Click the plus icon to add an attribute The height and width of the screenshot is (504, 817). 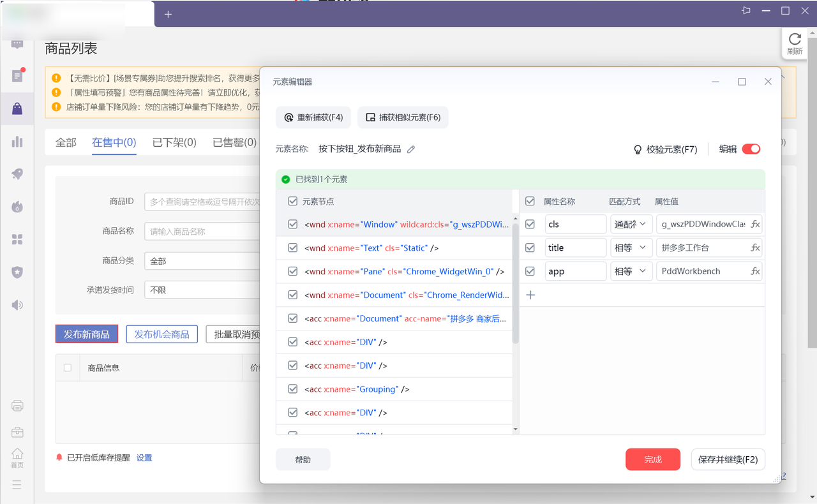pyautogui.click(x=530, y=295)
